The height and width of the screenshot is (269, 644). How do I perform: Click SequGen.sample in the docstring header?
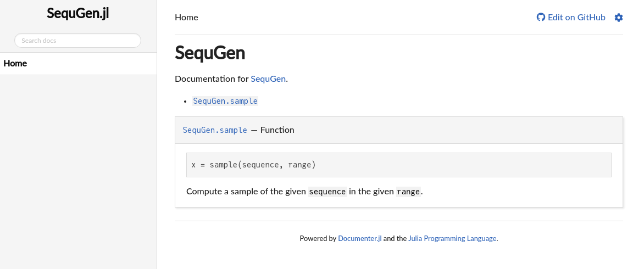(x=215, y=130)
